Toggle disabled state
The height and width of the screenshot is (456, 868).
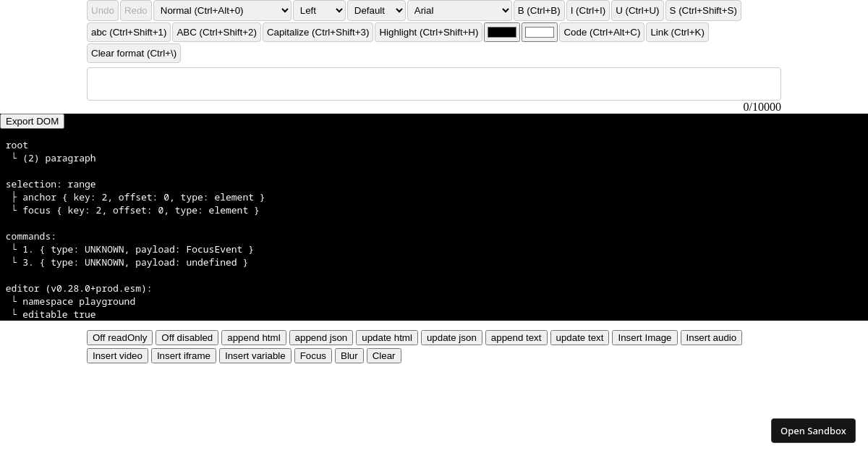pyautogui.click(x=187, y=337)
